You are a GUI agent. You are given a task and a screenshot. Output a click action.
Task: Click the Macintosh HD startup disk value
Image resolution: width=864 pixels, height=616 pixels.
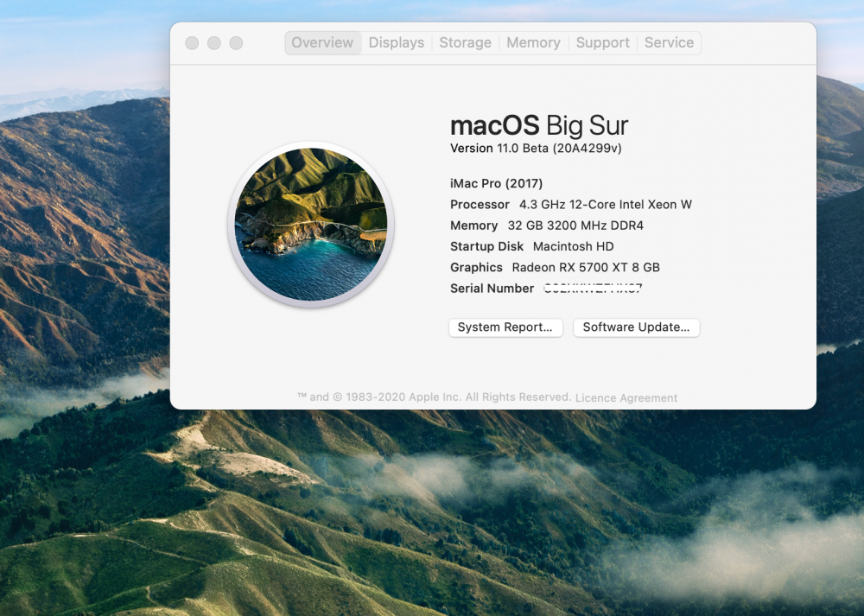pos(573,246)
